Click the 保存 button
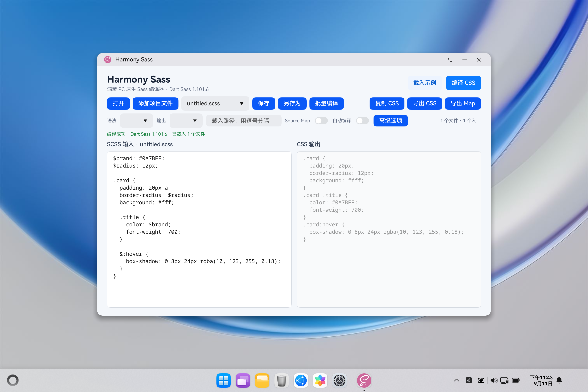Screen dimensions: 588x392 [x=263, y=103]
